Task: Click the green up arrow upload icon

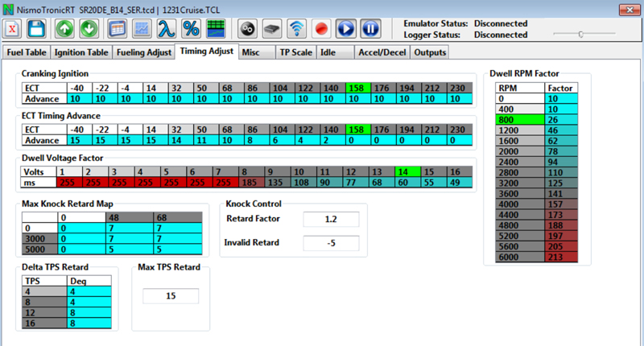Action: click(x=65, y=29)
